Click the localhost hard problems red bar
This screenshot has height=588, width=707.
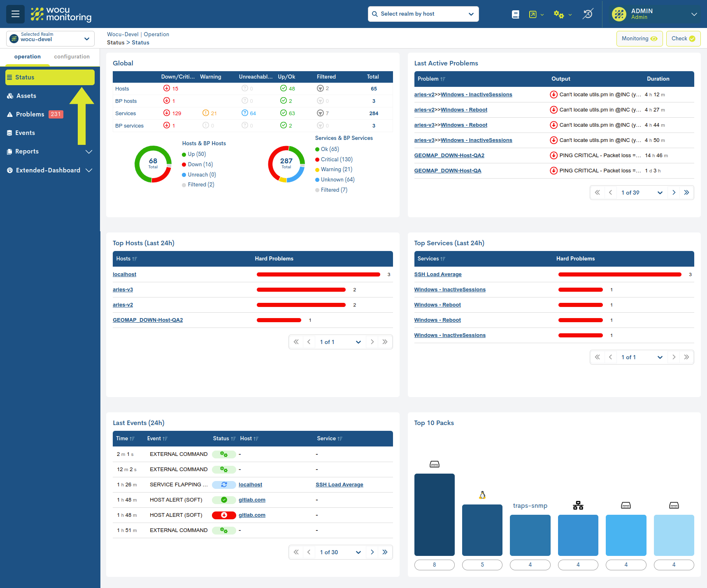tap(318, 274)
